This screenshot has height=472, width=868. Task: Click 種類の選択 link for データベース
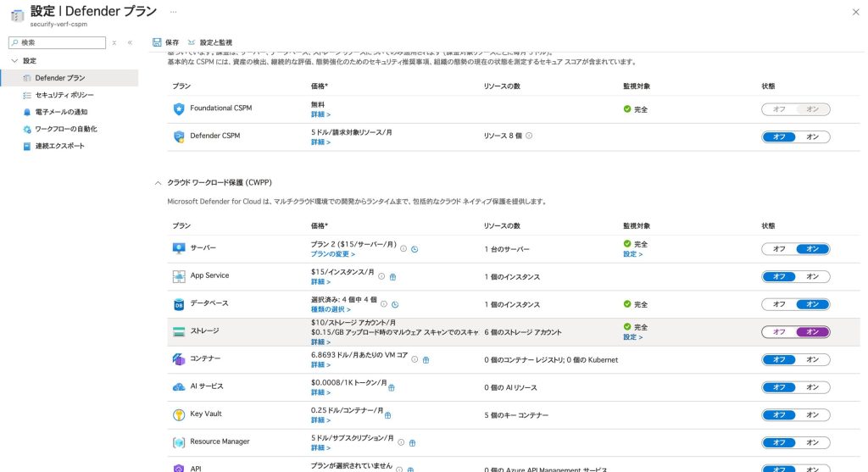point(331,309)
